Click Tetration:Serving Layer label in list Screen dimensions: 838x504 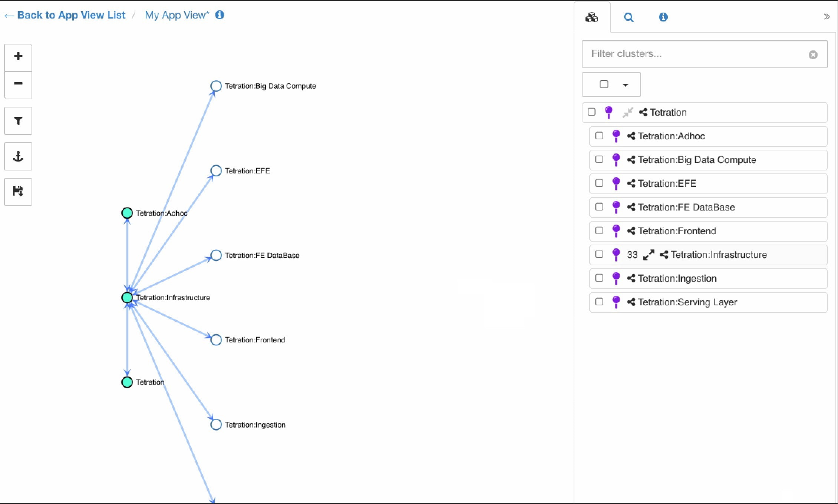click(687, 302)
